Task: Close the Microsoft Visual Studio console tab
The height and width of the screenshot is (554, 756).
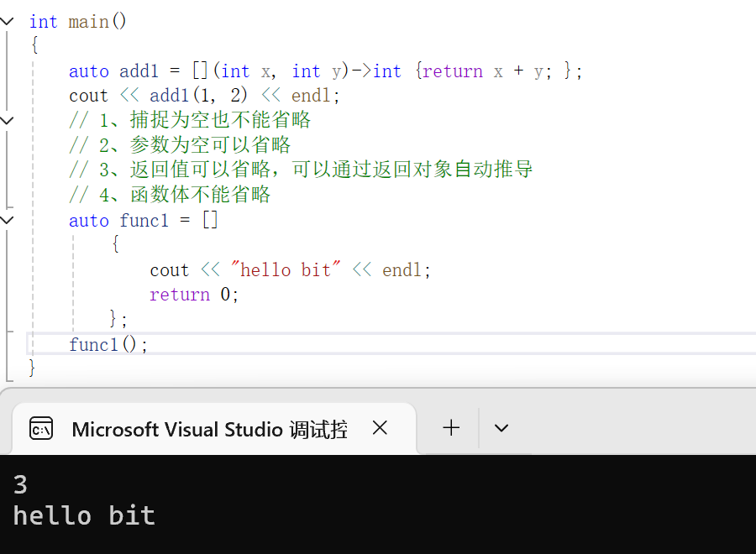Action: pyautogui.click(x=380, y=428)
